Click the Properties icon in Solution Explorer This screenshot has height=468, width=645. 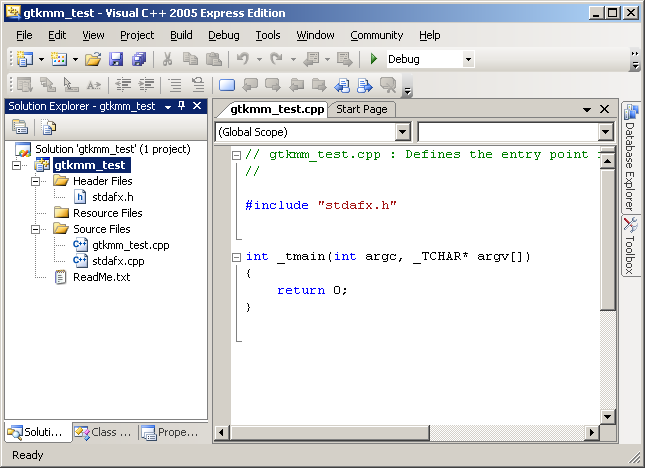(x=20, y=127)
